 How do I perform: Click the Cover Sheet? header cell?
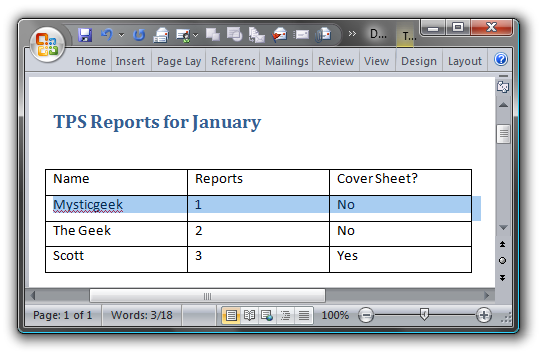[401, 182]
